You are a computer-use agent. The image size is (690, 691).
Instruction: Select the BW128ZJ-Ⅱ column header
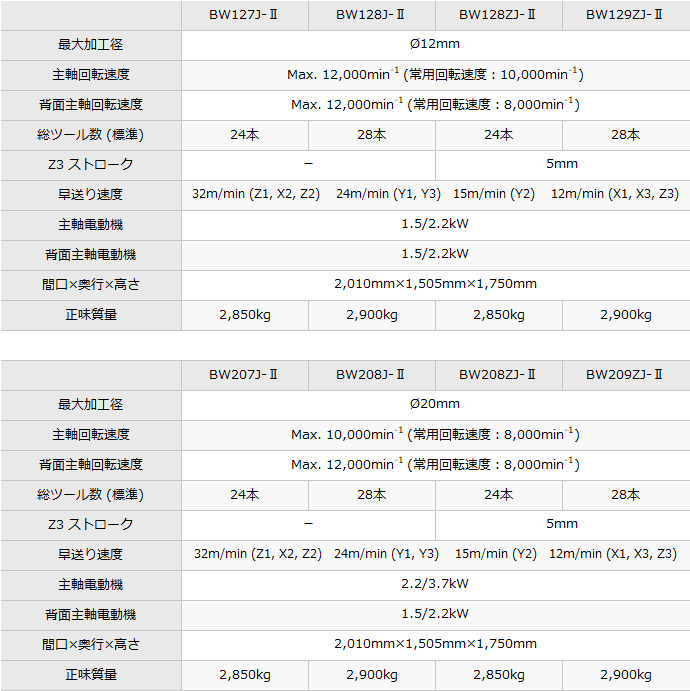pyautogui.click(x=497, y=15)
